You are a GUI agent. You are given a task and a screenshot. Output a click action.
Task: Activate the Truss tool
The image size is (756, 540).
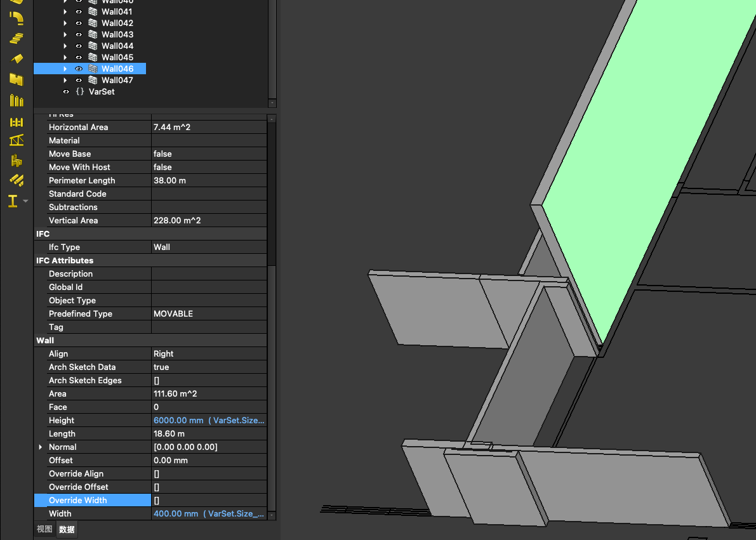17,141
